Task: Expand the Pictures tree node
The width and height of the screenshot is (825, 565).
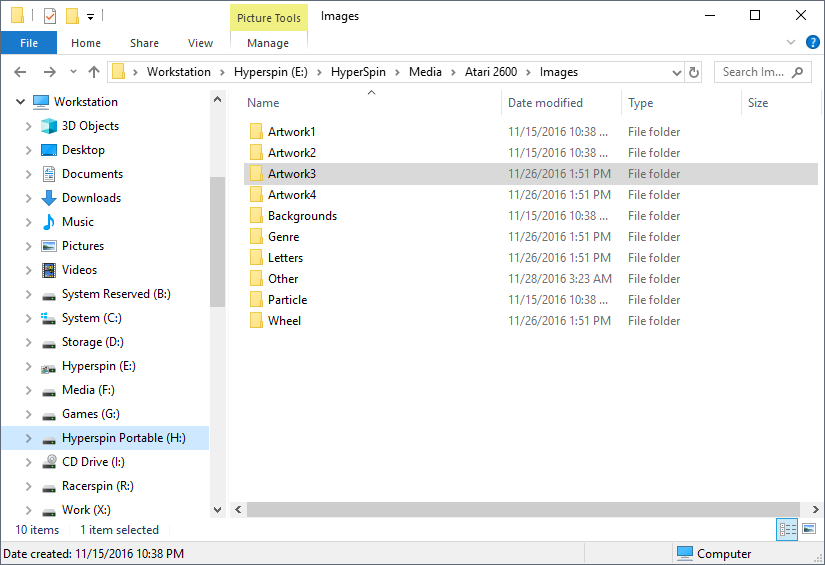Action: tap(28, 246)
